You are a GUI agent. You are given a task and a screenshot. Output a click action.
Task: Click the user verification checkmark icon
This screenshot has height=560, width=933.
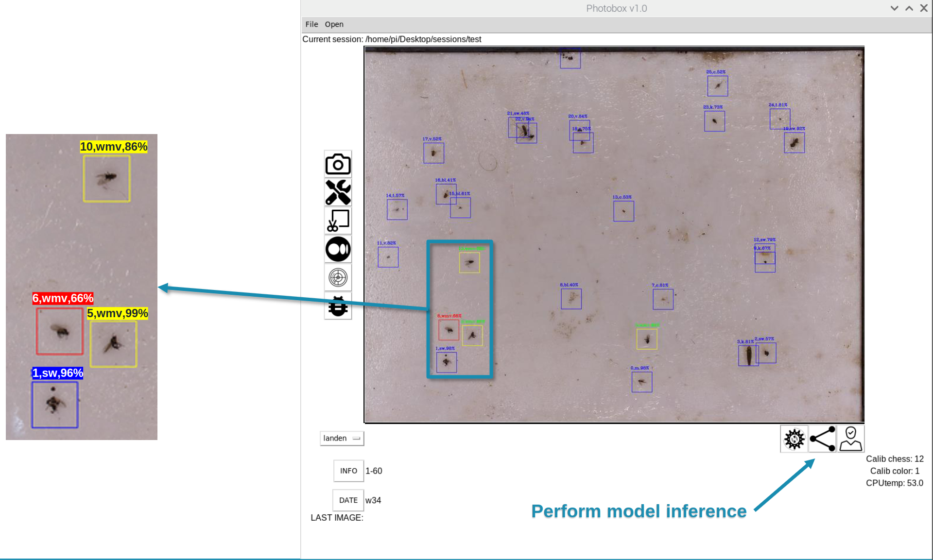(850, 439)
